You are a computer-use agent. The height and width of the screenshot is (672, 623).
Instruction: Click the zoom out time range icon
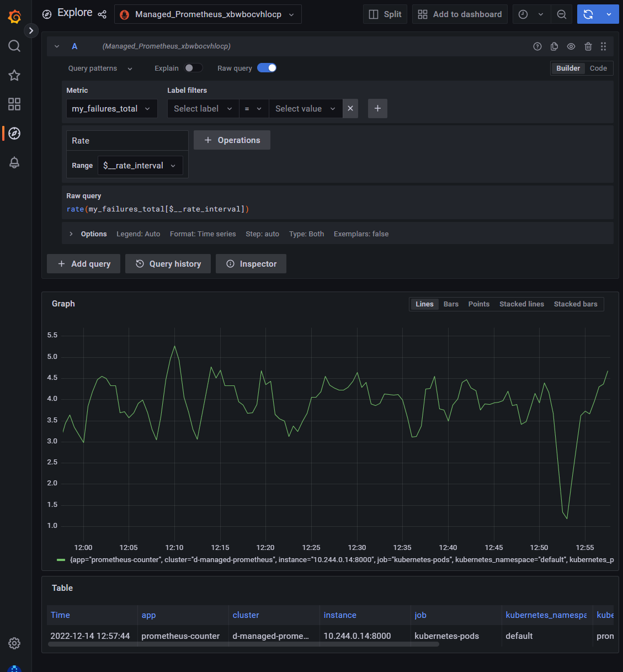tap(562, 14)
